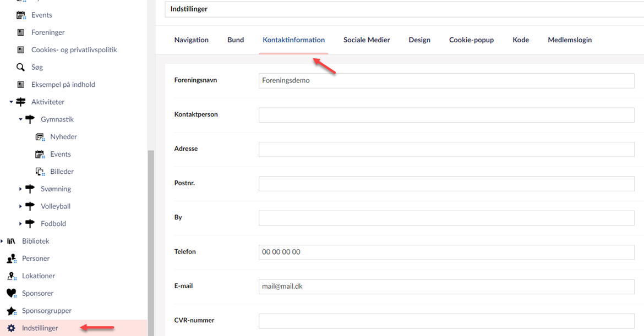The width and height of the screenshot is (644, 336).
Task: Expand the Volleyball tree node
Action: click(x=20, y=206)
